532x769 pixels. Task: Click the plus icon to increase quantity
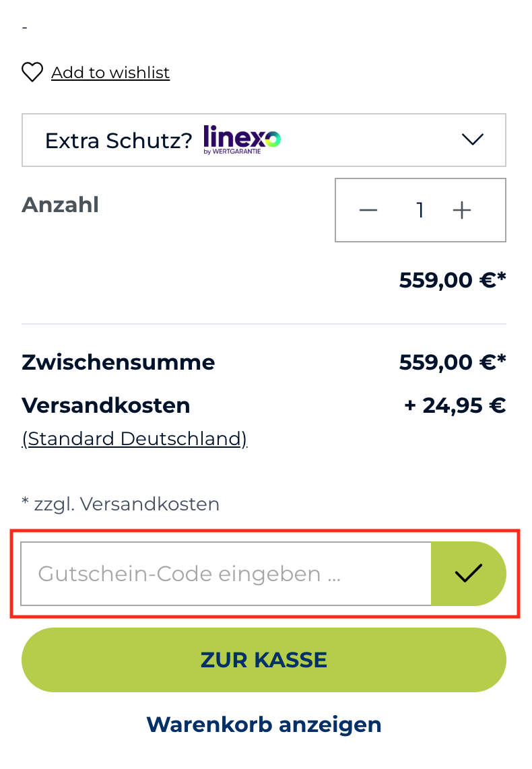462,210
